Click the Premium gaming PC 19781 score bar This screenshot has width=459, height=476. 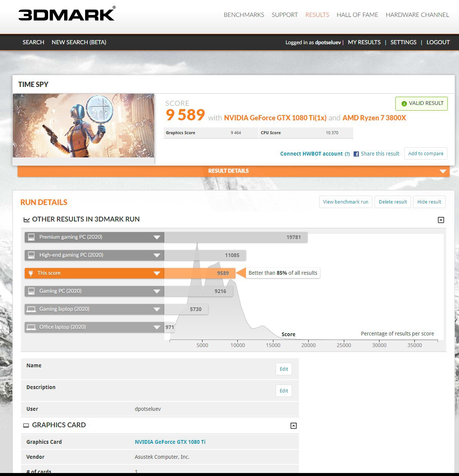(235, 237)
